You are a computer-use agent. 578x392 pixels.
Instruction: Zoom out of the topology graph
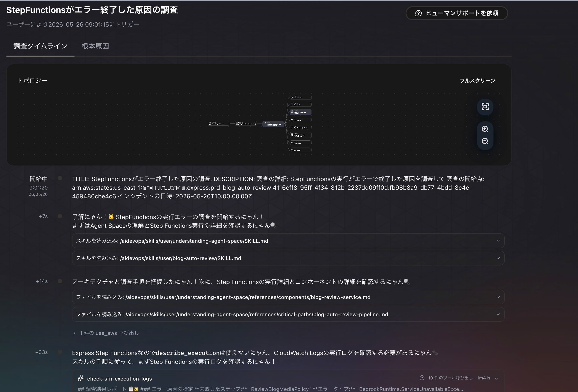(485, 141)
